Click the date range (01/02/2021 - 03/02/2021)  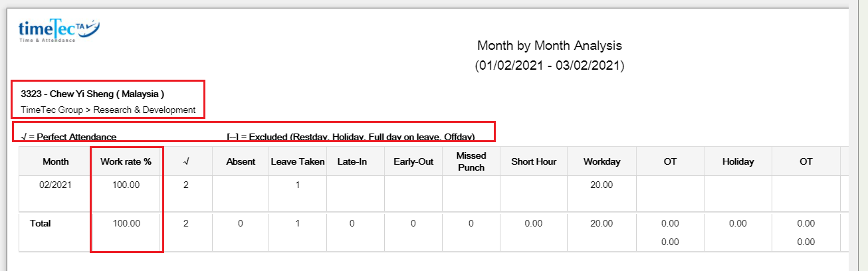click(549, 66)
